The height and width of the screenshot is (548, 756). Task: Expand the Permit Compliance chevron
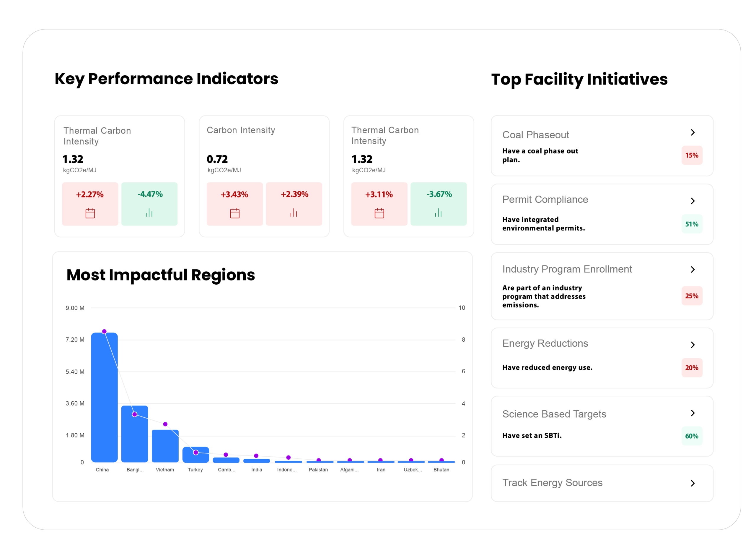[x=693, y=201]
